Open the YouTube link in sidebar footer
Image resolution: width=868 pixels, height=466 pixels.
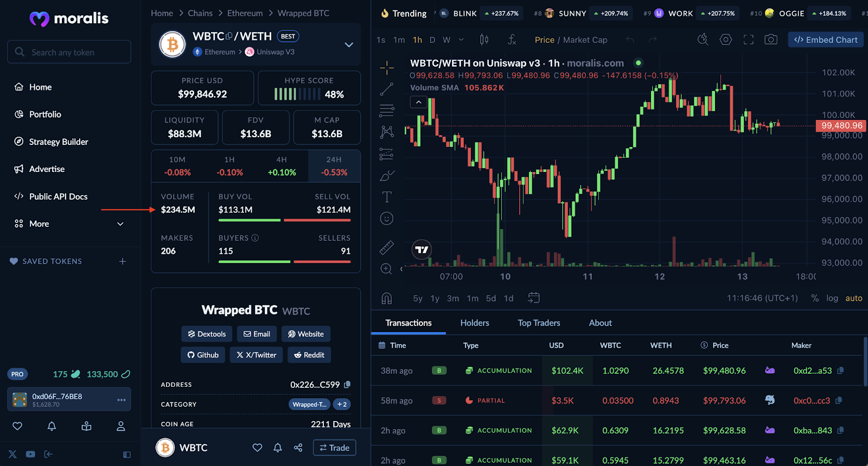point(30,454)
